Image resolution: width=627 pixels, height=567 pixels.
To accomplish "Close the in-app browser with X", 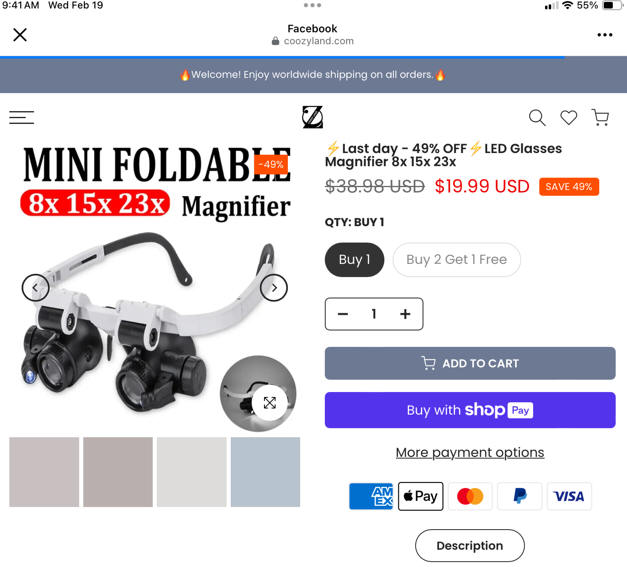I will point(20,35).
